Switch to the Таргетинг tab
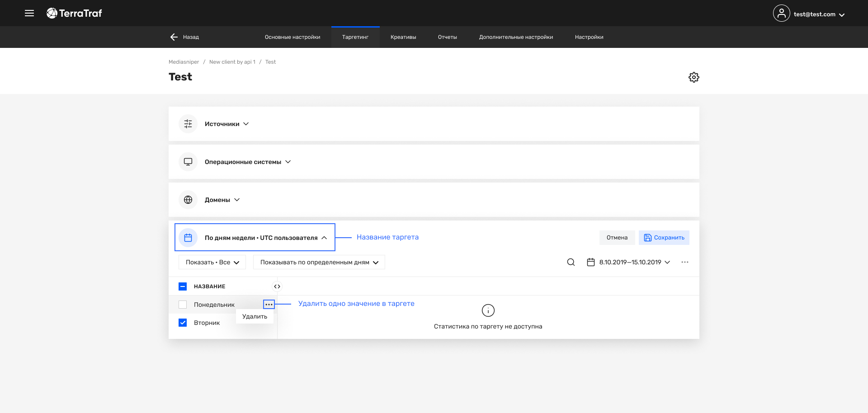 [355, 37]
